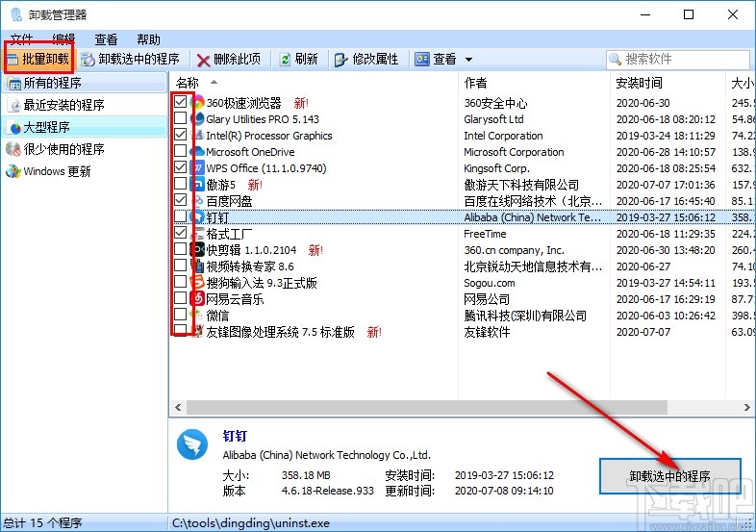The image size is (756, 532).
Task: Click the 傲游5 browser icon
Action: click(198, 185)
